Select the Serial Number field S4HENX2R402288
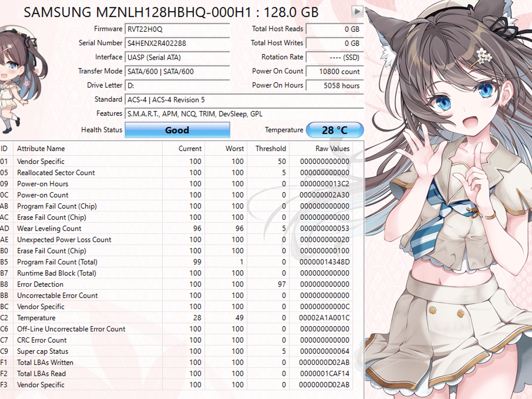Screen dimensions: 532x399 (177, 43)
